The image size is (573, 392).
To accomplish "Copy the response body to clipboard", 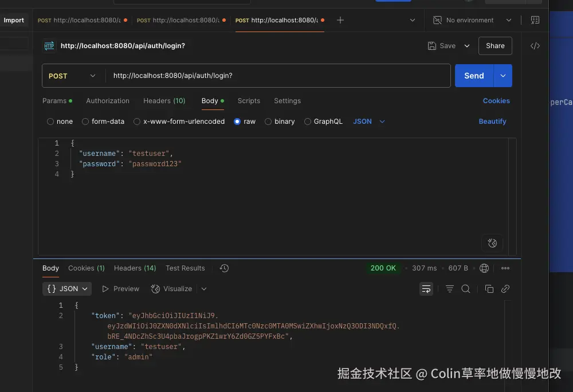I will (489, 289).
